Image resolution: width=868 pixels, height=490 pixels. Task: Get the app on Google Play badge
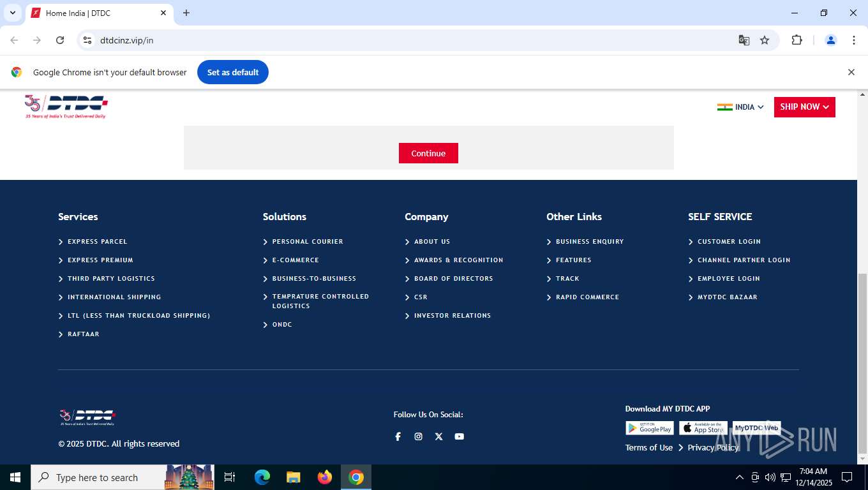coord(649,428)
